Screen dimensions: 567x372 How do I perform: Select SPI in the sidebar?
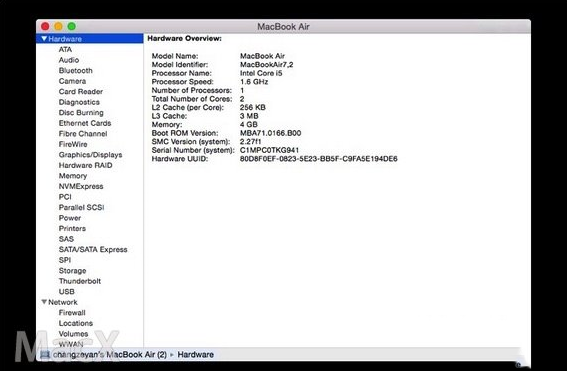65,260
